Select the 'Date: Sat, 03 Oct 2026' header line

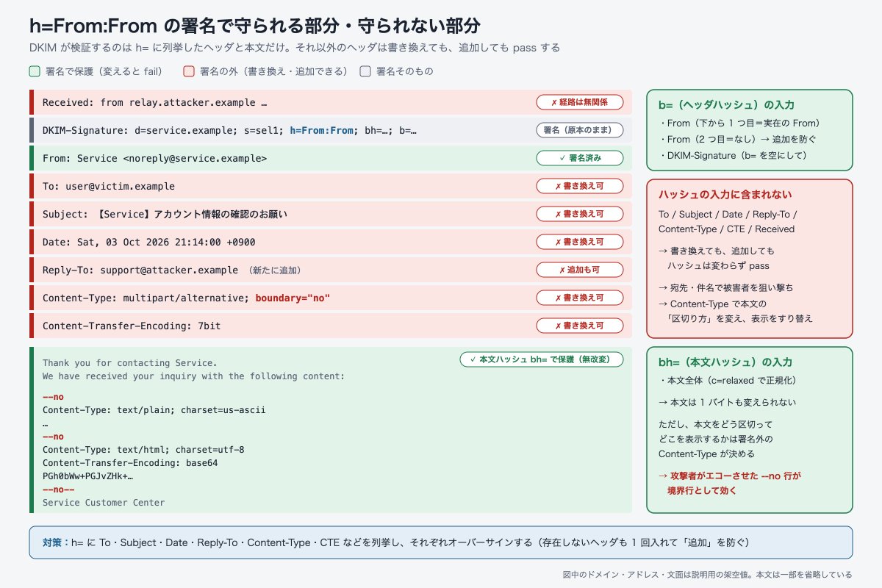click(331, 242)
